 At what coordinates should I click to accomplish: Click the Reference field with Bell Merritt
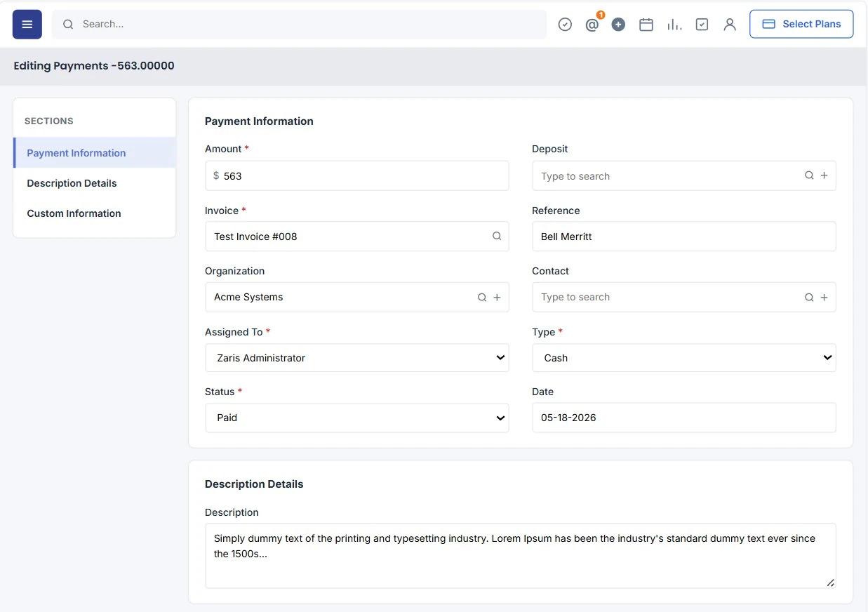[x=684, y=237]
